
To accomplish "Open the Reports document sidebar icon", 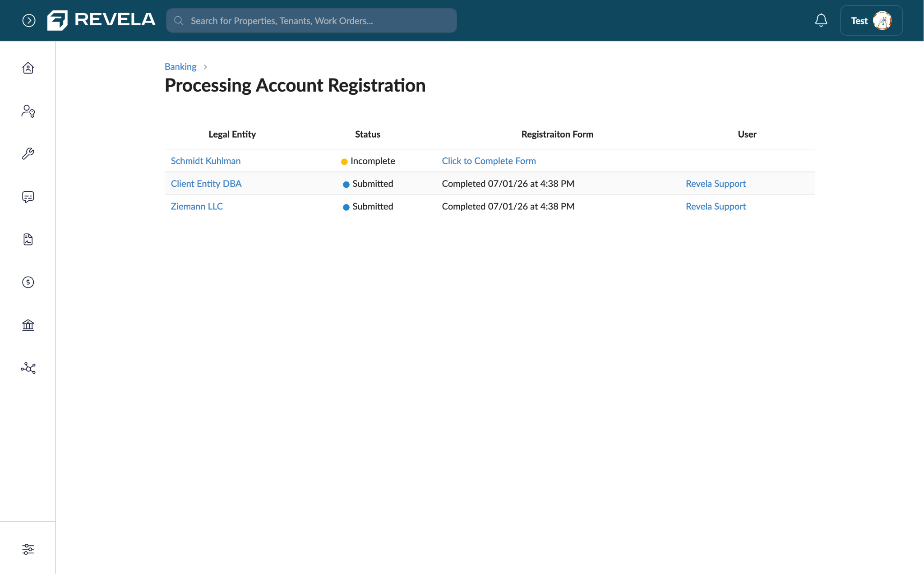I will (x=28, y=239).
